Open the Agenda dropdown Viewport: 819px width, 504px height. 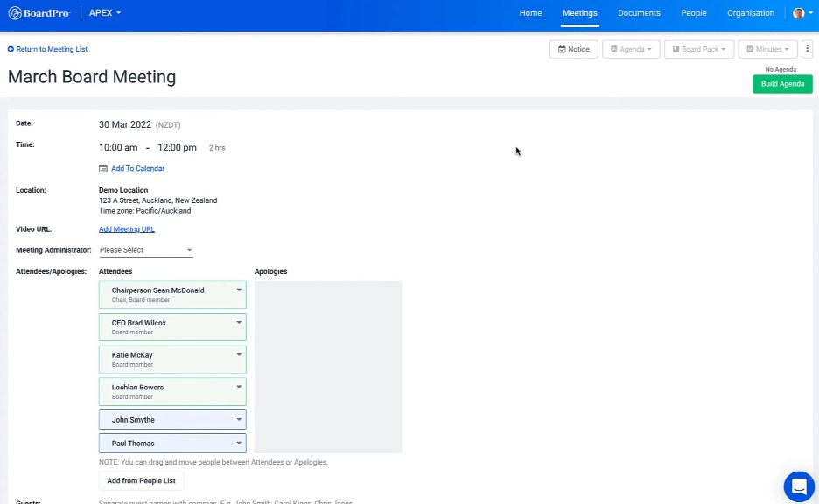tap(631, 49)
